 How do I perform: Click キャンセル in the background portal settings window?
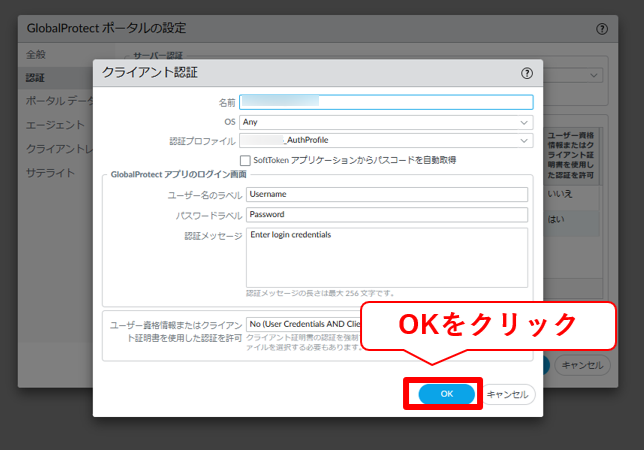582,365
